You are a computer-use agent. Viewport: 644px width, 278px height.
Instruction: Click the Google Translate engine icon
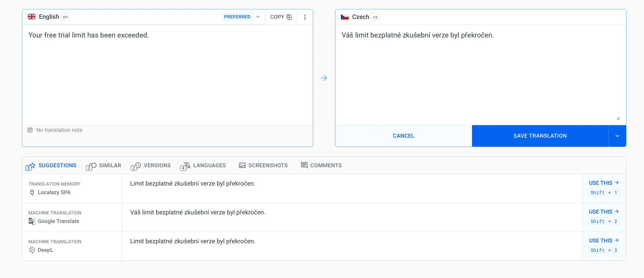32,221
